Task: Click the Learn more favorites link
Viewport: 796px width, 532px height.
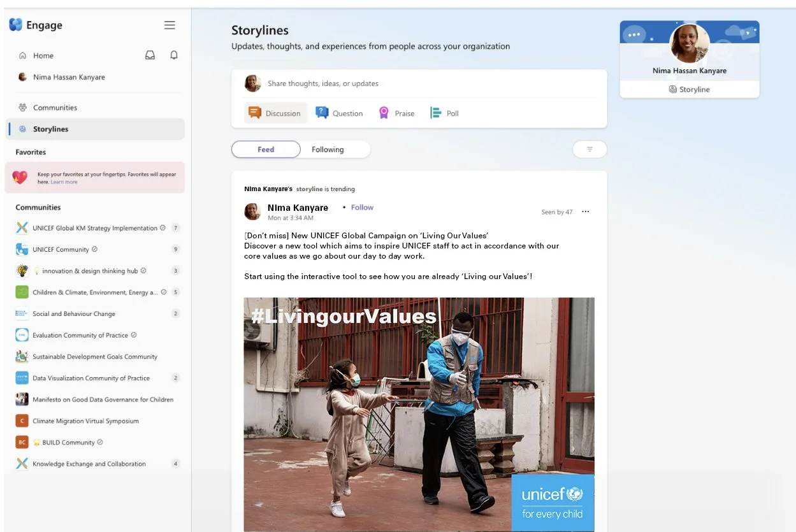Action: pos(64,182)
